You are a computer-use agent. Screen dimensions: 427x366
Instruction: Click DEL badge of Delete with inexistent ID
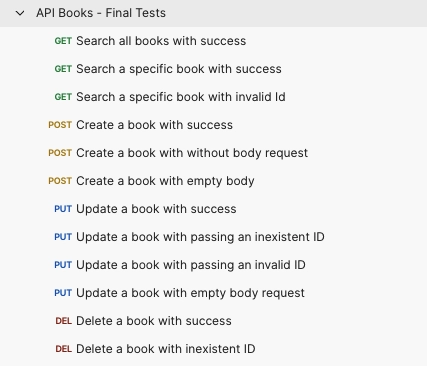[64, 349]
